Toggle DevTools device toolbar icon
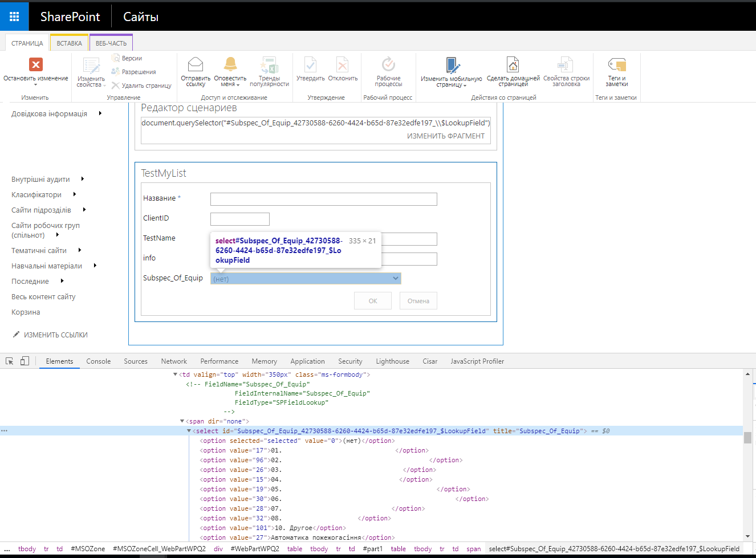756x558 pixels. click(25, 361)
